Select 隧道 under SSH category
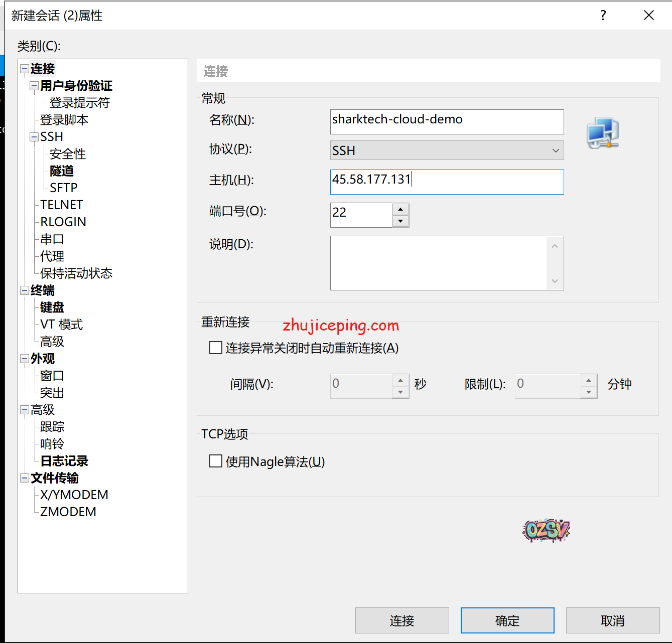 tap(62, 171)
